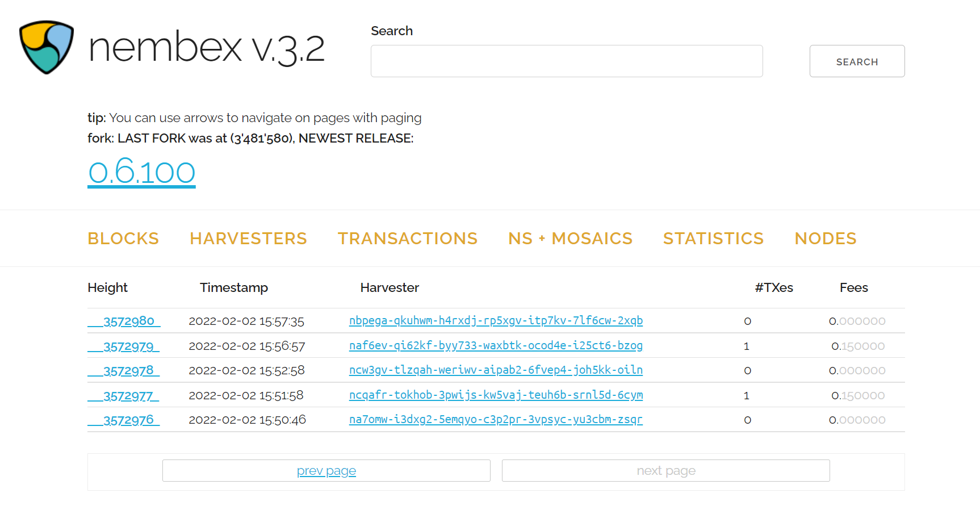The height and width of the screenshot is (518, 980).
Task: Switch to the BLOCKS tab
Action: click(123, 239)
